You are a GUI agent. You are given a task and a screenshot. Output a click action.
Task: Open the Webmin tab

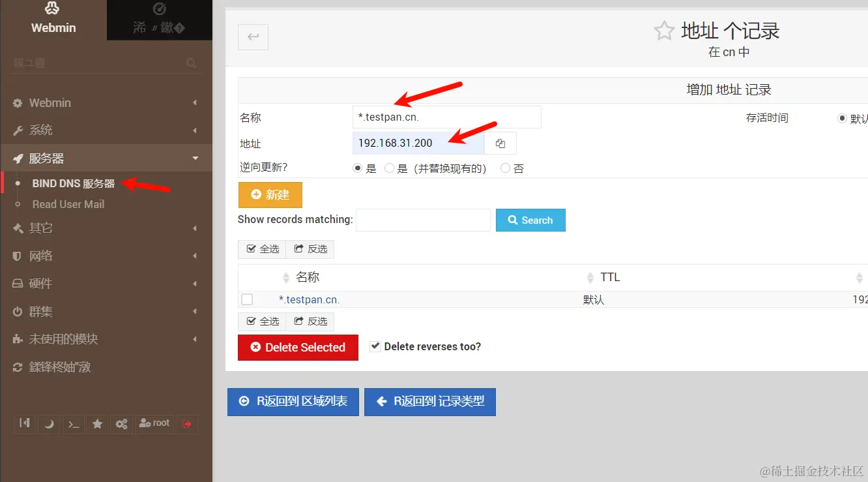[x=53, y=20]
